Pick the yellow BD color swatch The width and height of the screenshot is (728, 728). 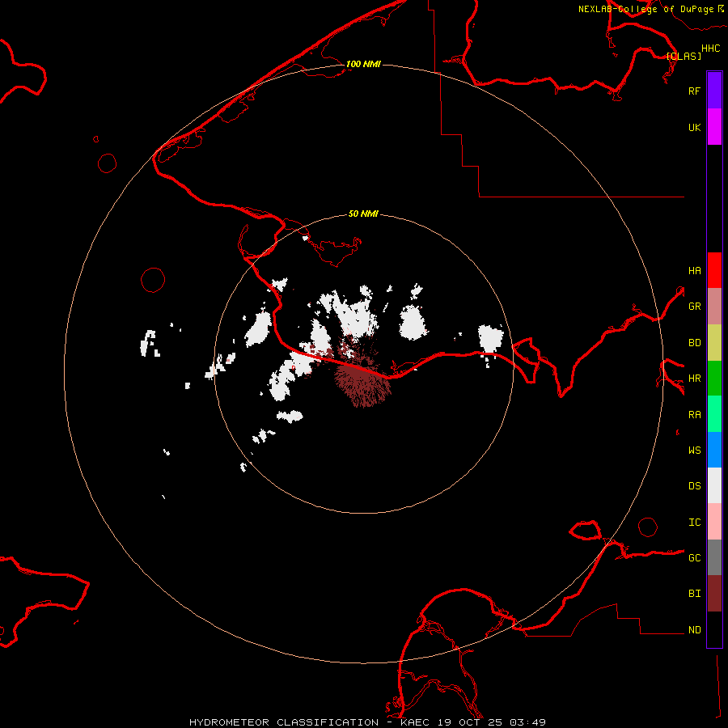(x=714, y=342)
